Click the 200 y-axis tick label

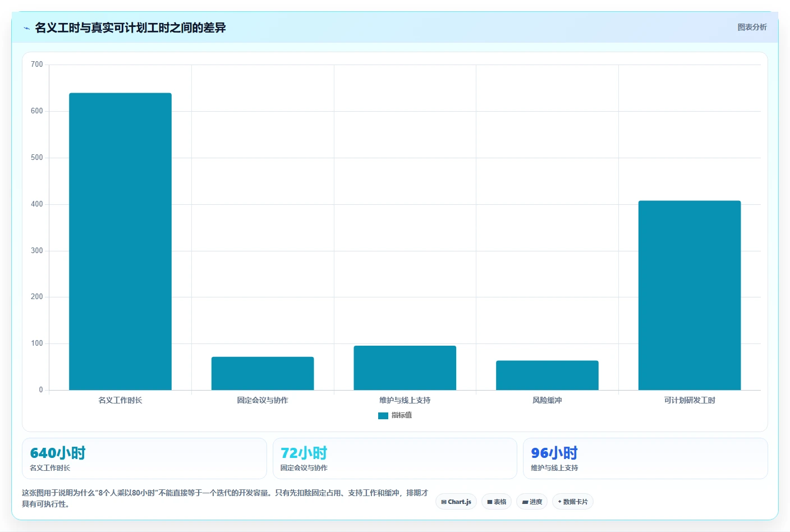coord(37,297)
